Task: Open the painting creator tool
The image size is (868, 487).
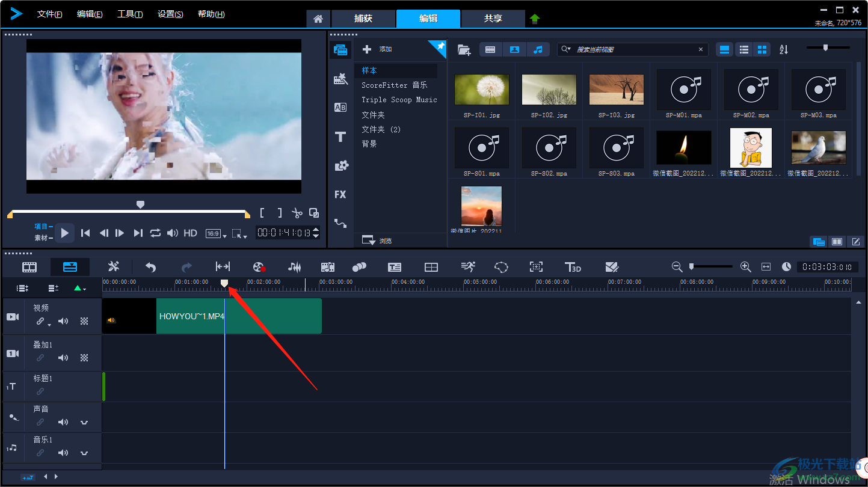Action: pyautogui.click(x=612, y=267)
